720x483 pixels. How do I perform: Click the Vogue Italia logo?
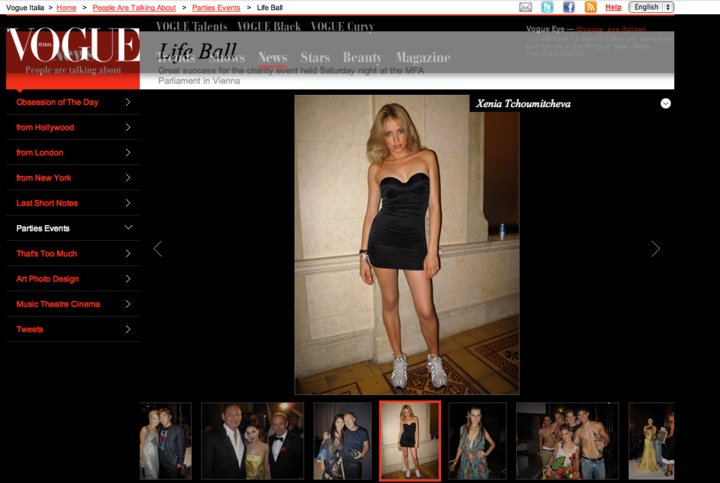click(73, 45)
